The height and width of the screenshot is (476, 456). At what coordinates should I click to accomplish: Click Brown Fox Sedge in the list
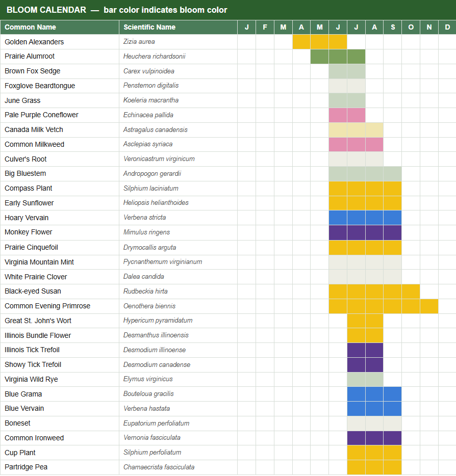33,71
